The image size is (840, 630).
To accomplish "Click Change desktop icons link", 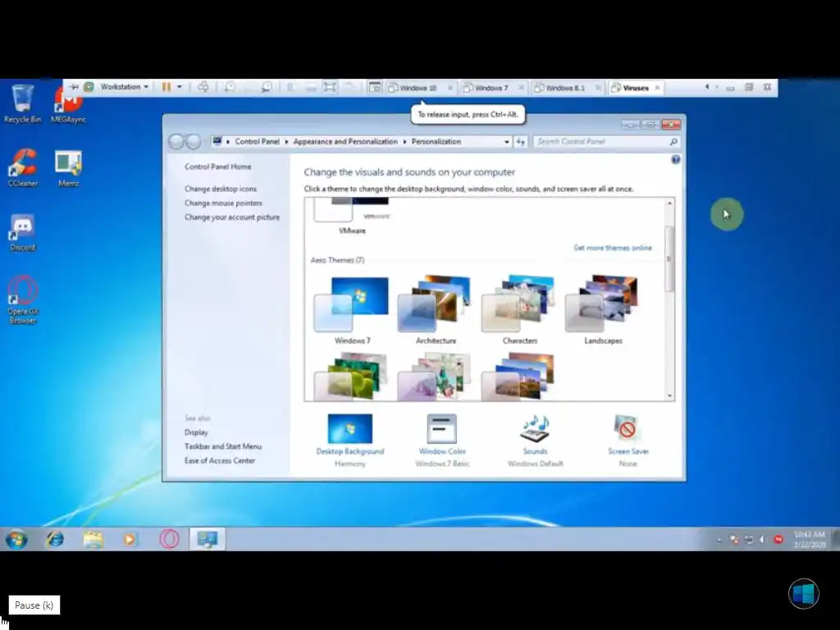I will tap(221, 189).
